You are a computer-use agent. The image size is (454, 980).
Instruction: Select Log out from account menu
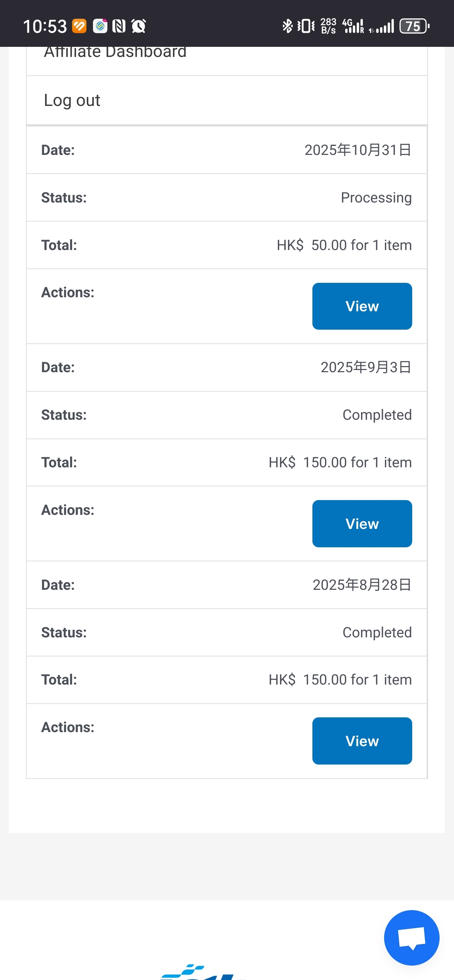click(x=72, y=101)
